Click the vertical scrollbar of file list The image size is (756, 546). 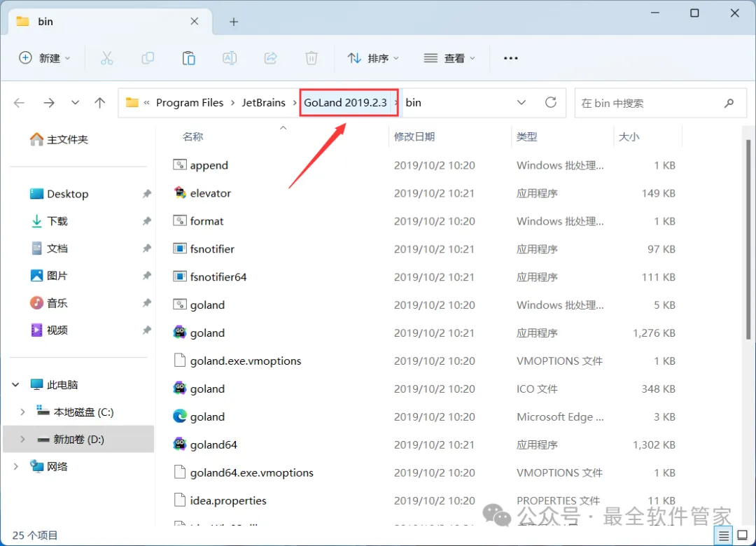748,239
